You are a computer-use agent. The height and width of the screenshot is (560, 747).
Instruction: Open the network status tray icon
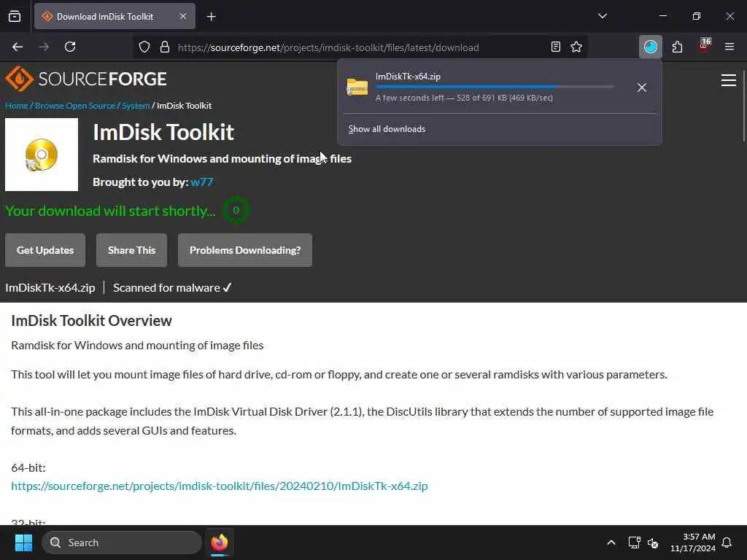(634, 542)
